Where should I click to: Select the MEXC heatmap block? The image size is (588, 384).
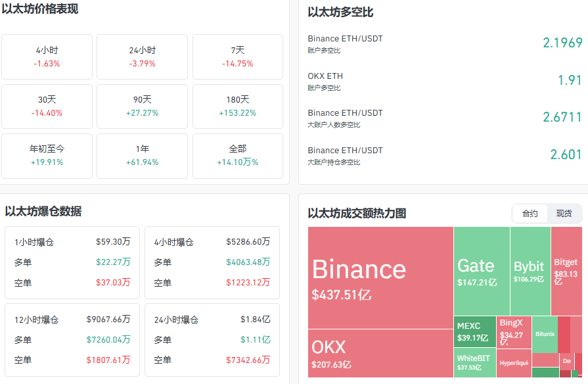[x=475, y=332]
